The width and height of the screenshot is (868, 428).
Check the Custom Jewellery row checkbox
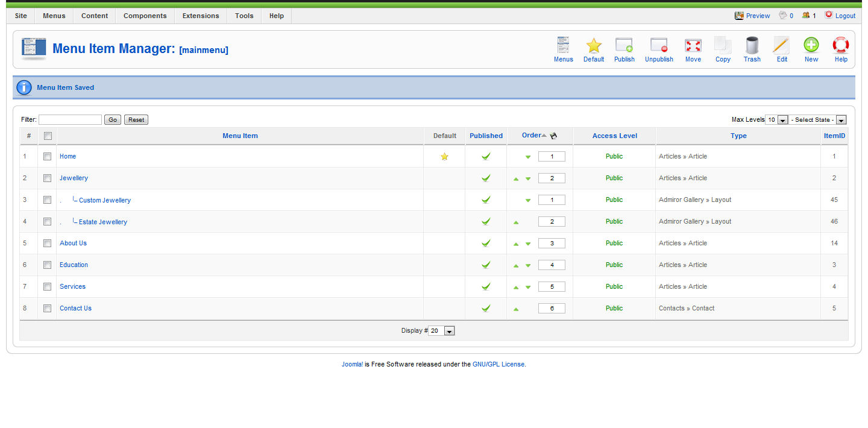(x=48, y=200)
